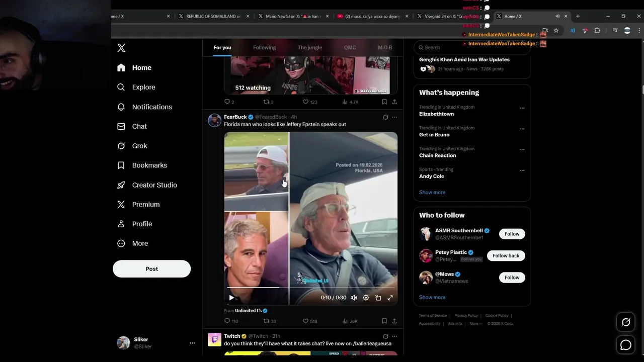644x362 pixels.
Task: Open more options on FearBuck post
Action: pyautogui.click(x=394, y=117)
